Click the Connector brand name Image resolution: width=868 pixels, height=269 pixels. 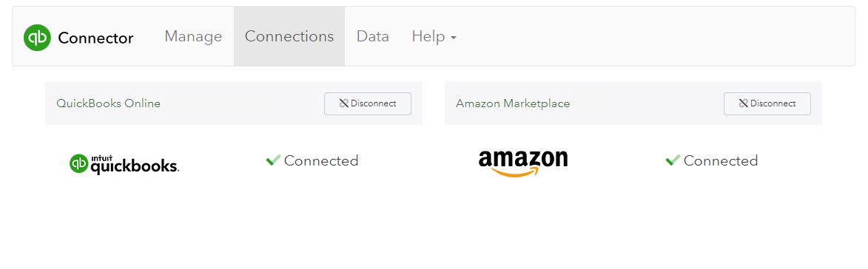coord(95,38)
